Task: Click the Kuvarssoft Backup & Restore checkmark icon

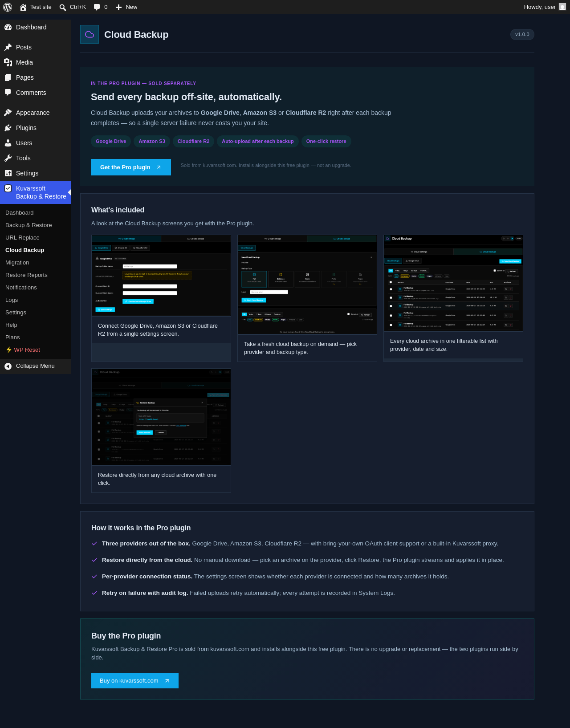Action: coord(8,188)
